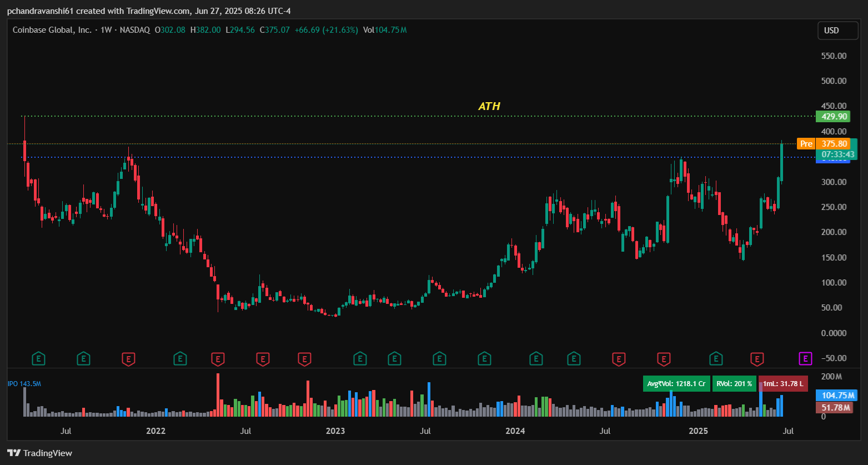Click the 2022 label on time axis
868x465 pixels.
155,431
